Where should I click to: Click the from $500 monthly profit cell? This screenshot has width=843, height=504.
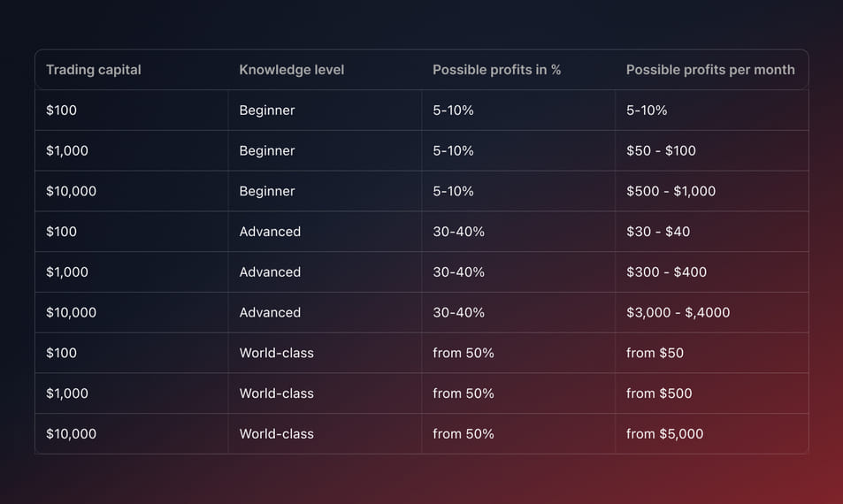tap(659, 393)
